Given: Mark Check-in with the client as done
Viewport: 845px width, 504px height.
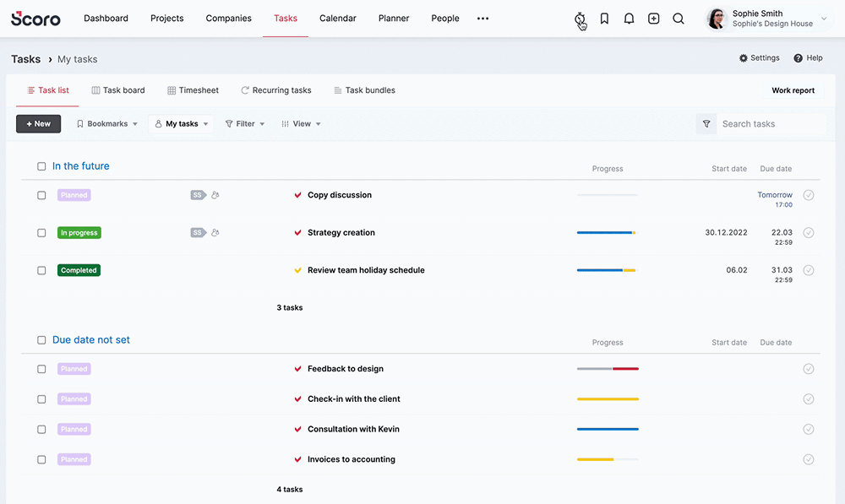Looking at the screenshot, I should point(809,399).
